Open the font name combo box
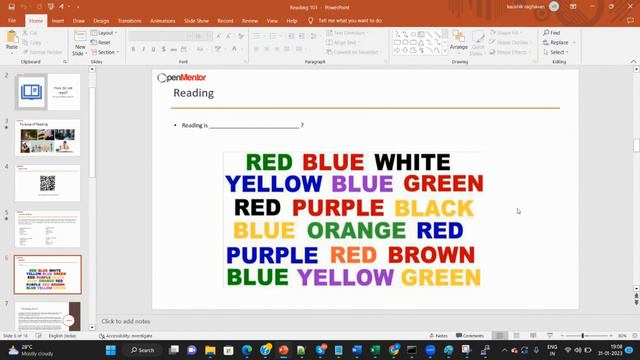 point(160,36)
